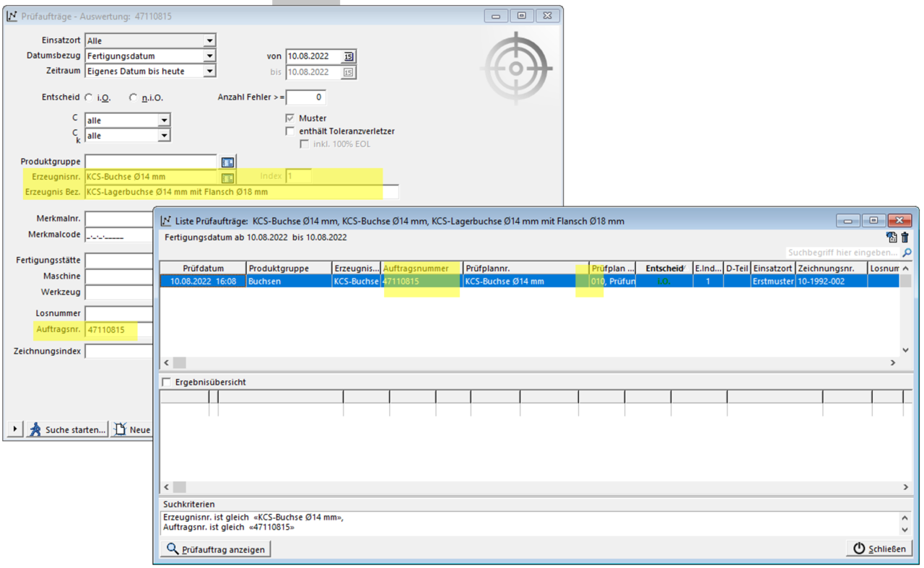Image resolution: width=924 pixels, height=568 pixels.
Task: Enable 'enthält Toleranzverletzer' checkbox
Action: tap(290, 131)
